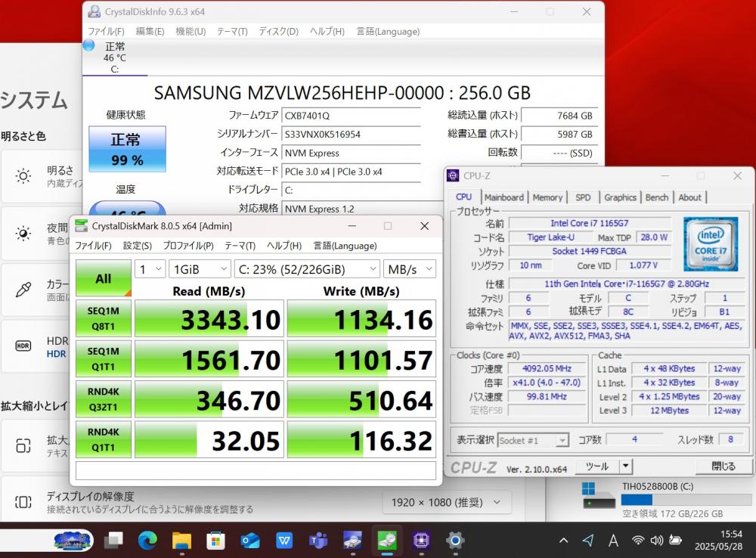The image size is (756, 558).
Task: Open the MB/s unit dropdown
Action: coord(409,269)
